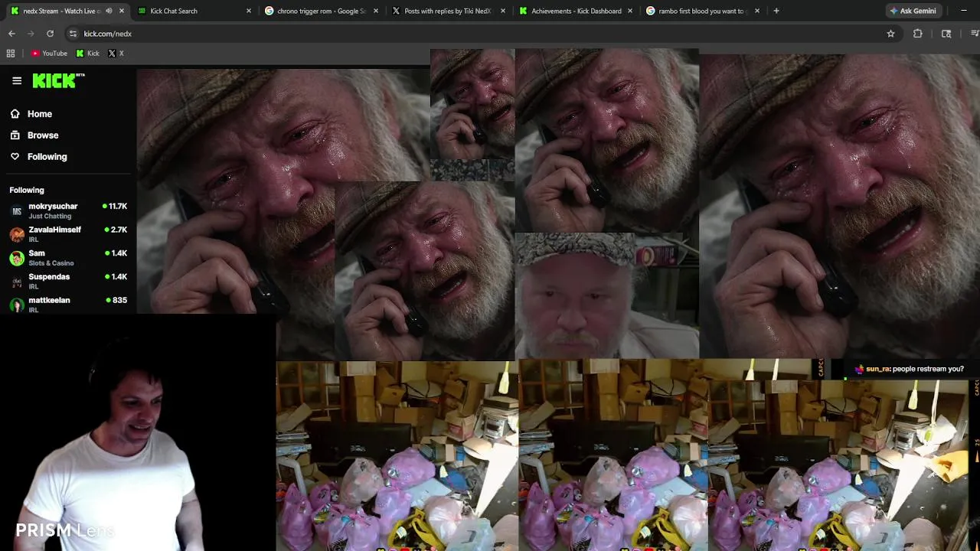Viewport: 980px width, 551px height.
Task: Click the Browse icon in sidebar
Action: click(x=15, y=135)
